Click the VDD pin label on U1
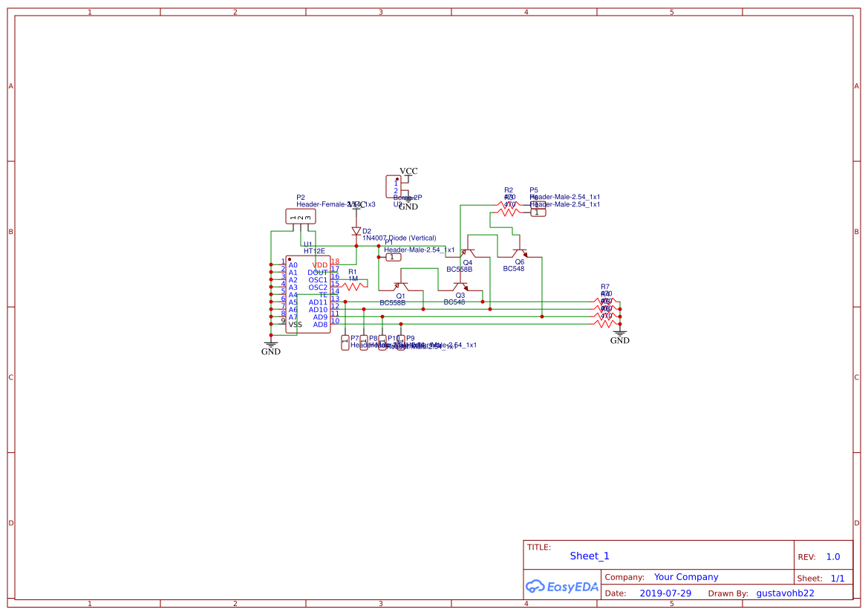The width and height of the screenshot is (868, 615). point(320,265)
